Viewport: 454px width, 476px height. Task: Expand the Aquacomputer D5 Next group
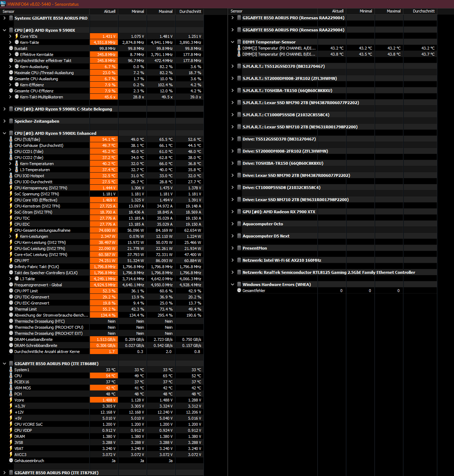coord(233,236)
